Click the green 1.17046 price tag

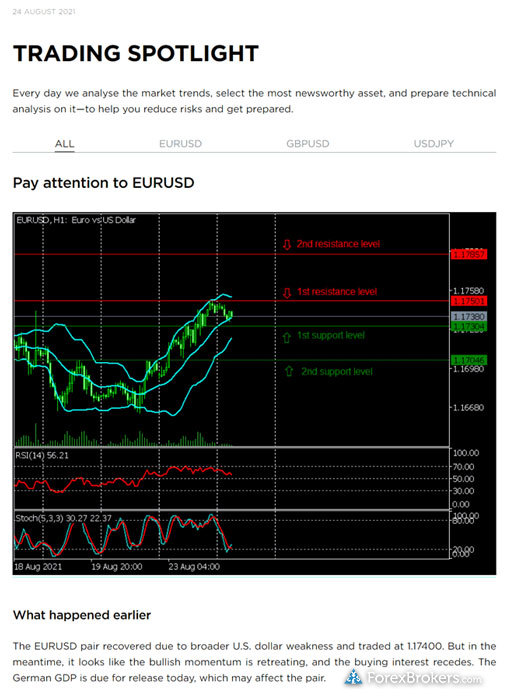point(469,360)
